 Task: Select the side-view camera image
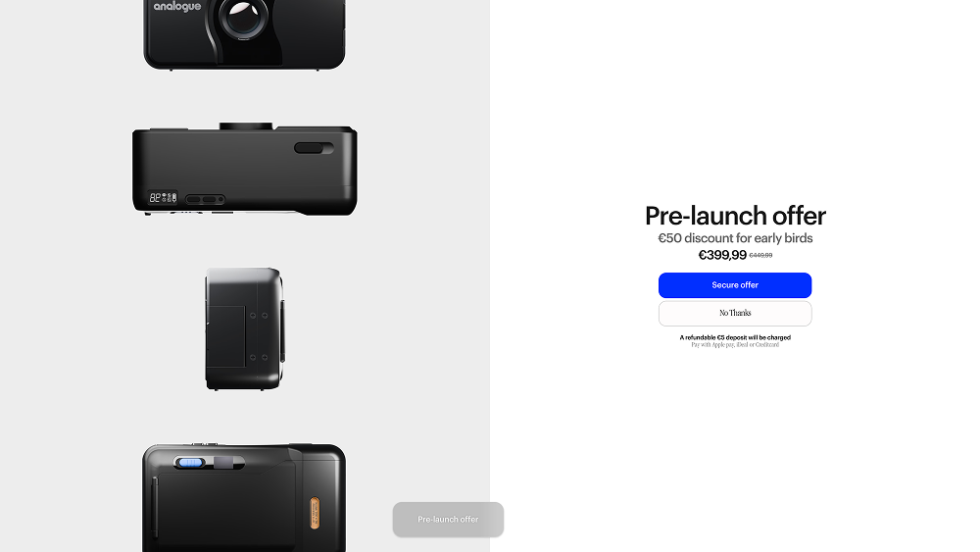point(244,328)
